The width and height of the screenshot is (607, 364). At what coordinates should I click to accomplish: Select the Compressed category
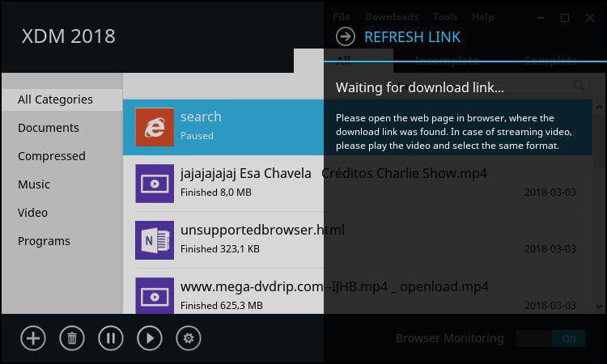click(x=52, y=156)
